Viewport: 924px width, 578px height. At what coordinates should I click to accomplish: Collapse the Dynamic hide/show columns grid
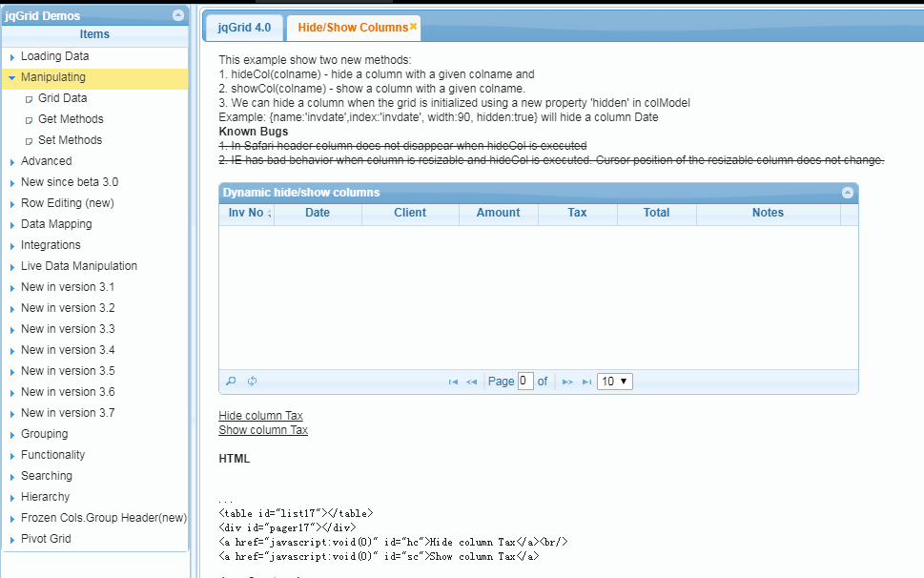click(848, 193)
